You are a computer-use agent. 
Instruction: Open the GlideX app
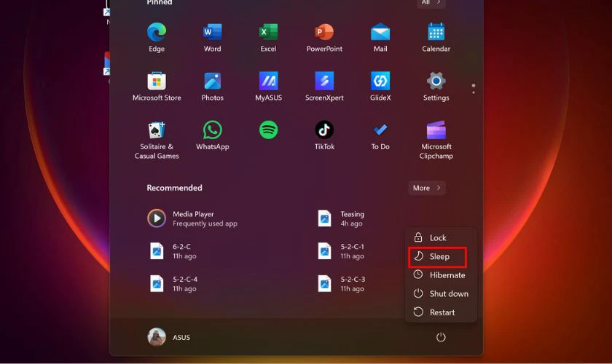point(380,81)
